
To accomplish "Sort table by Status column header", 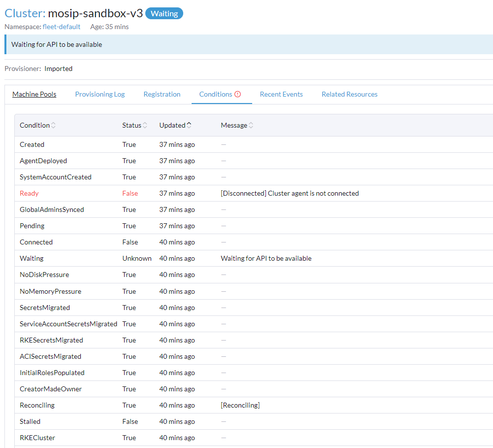I will click(x=131, y=126).
